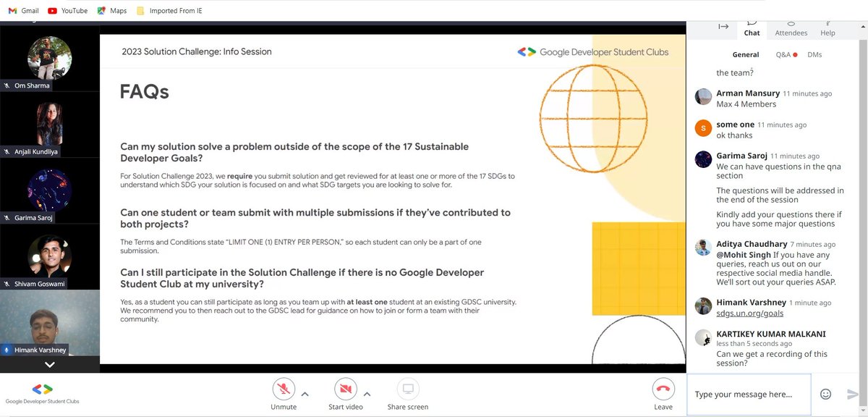Image resolution: width=868 pixels, height=417 pixels.
Task: Click the Unmute microphone button
Action: pyautogui.click(x=284, y=389)
